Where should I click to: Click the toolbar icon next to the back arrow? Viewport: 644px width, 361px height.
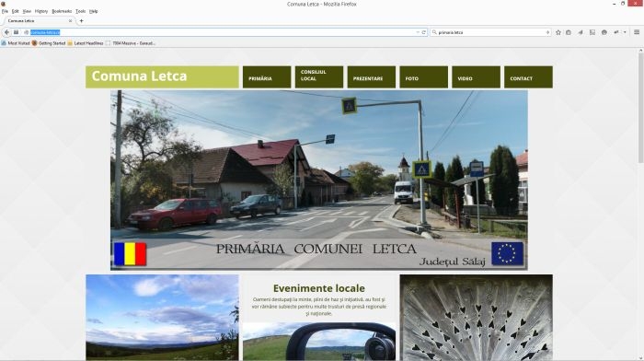(16, 32)
